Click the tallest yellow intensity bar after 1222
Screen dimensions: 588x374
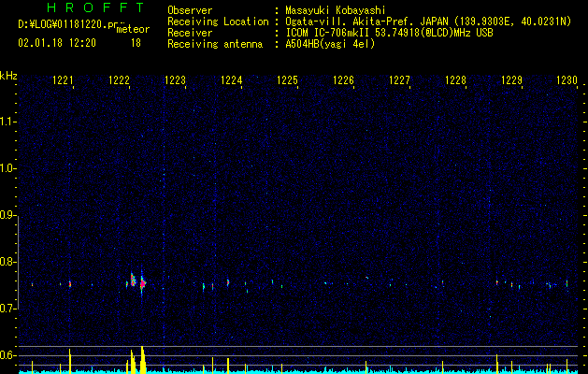tap(142, 360)
